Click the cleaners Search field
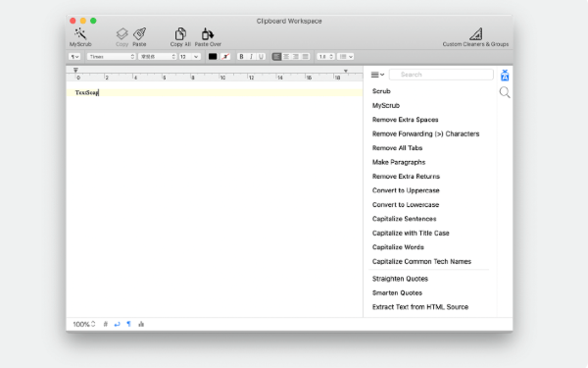The width and height of the screenshot is (588, 368). [441, 75]
